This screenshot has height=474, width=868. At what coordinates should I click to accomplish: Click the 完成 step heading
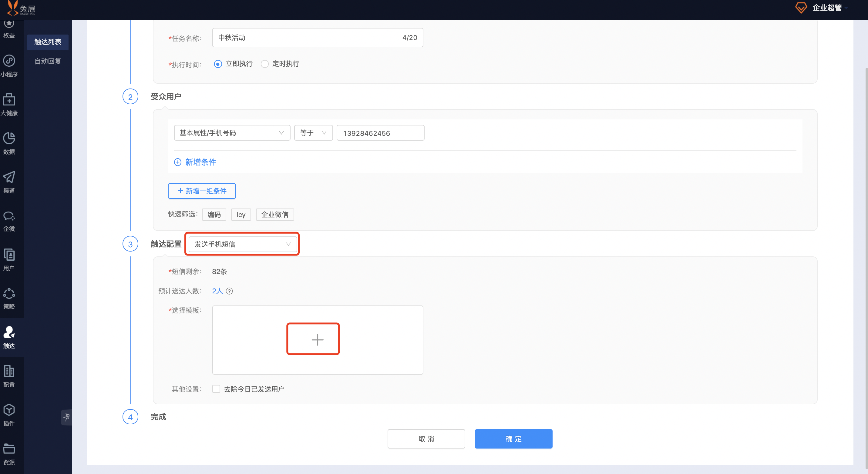tap(158, 417)
